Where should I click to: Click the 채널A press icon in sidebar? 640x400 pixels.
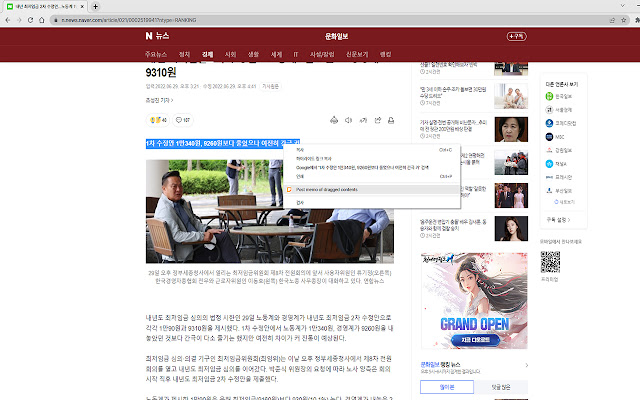pos(549,164)
